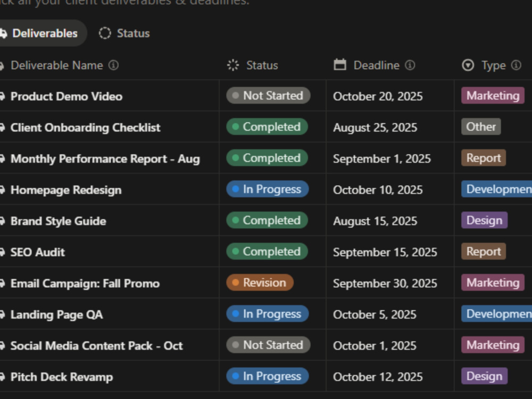532x399 pixels.
Task: Click Design tag in Pitch Deck Revamp row
Action: (485, 377)
